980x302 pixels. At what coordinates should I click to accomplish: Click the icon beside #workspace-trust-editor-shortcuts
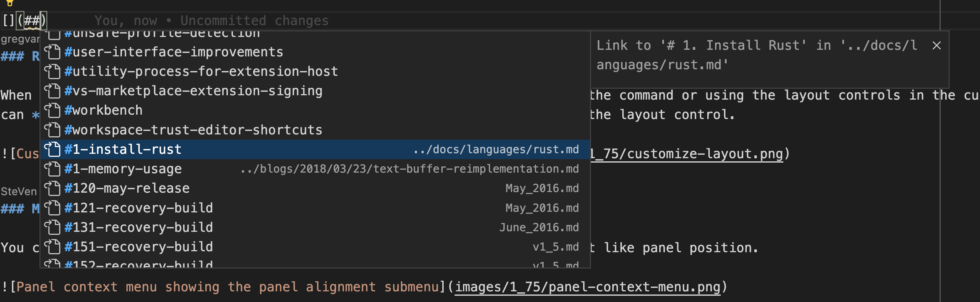coord(53,129)
